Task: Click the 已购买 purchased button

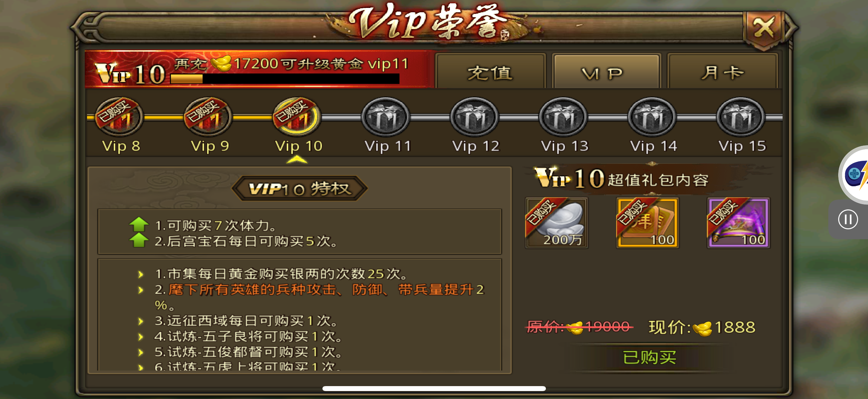Action: point(649,358)
